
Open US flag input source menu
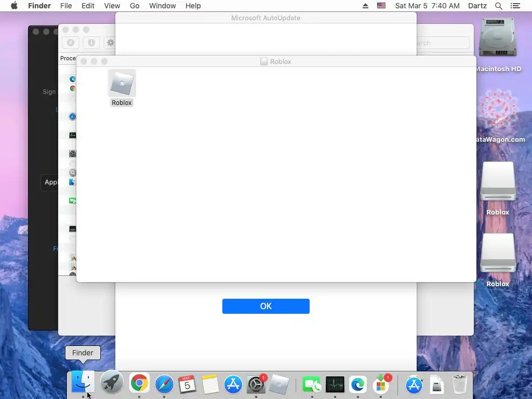pyautogui.click(x=381, y=6)
